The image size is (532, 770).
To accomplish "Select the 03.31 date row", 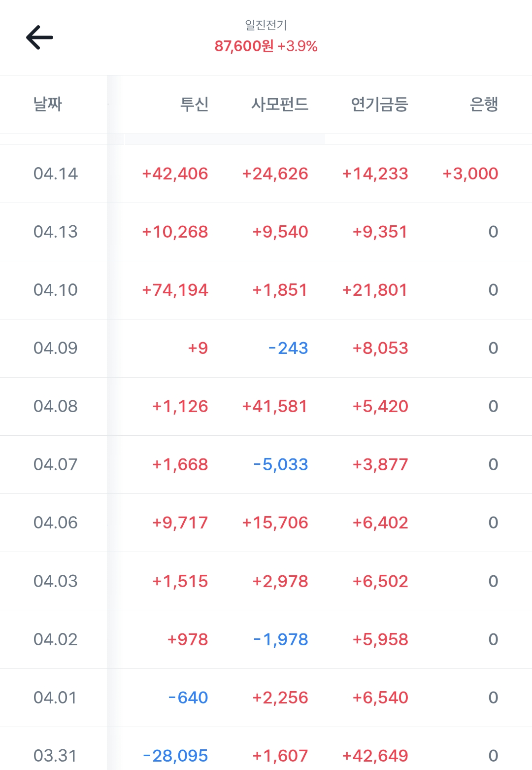I will (55, 756).
